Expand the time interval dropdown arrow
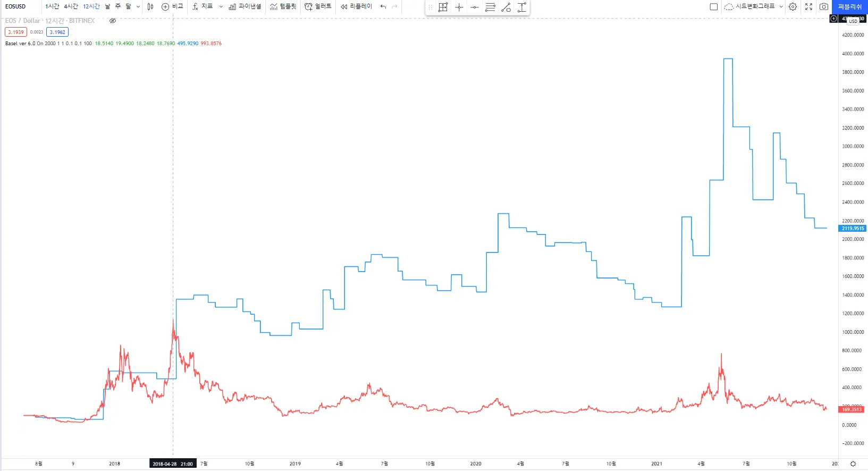This screenshot has width=868, height=471. (x=138, y=6)
